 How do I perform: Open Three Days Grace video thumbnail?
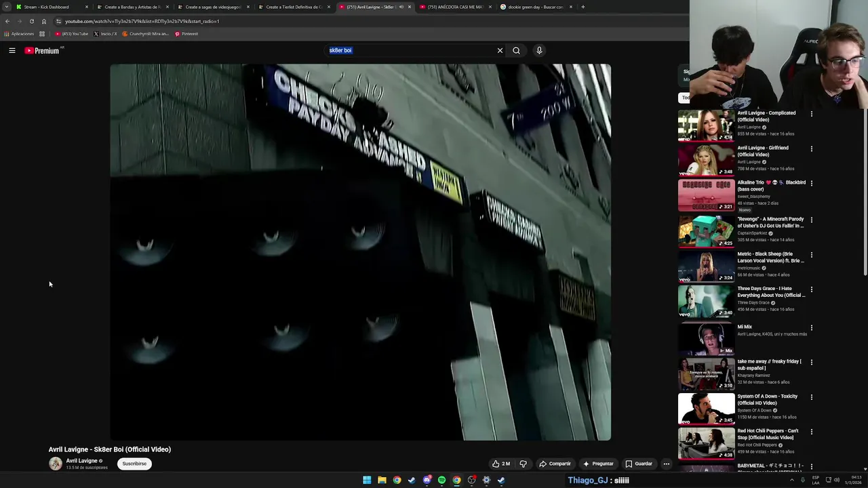pos(706,300)
